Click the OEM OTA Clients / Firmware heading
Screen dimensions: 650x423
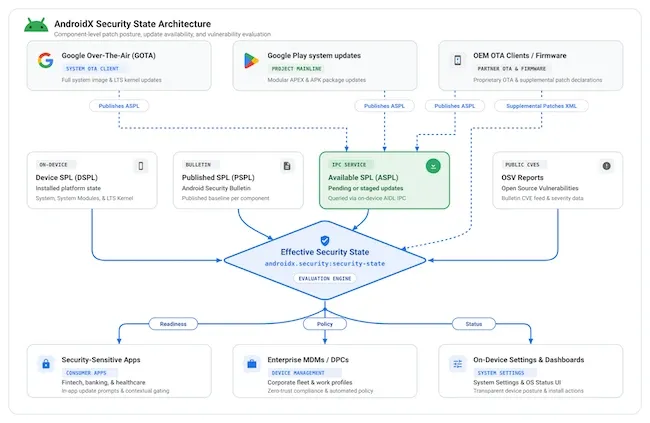[x=520, y=55]
